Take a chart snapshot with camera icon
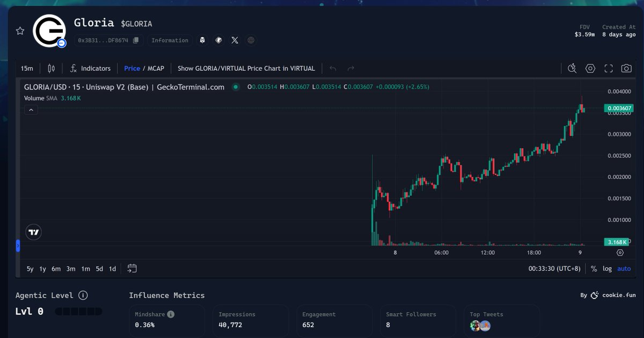 tap(626, 69)
